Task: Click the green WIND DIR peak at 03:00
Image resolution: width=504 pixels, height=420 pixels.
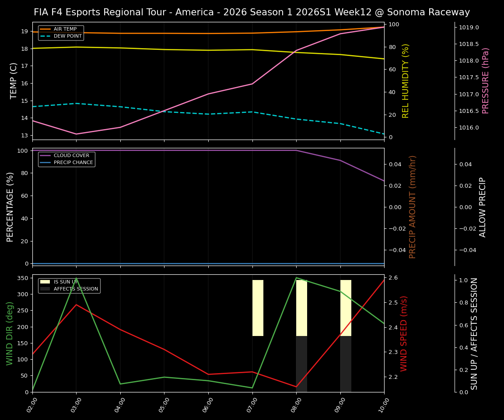Action: click(x=76, y=278)
